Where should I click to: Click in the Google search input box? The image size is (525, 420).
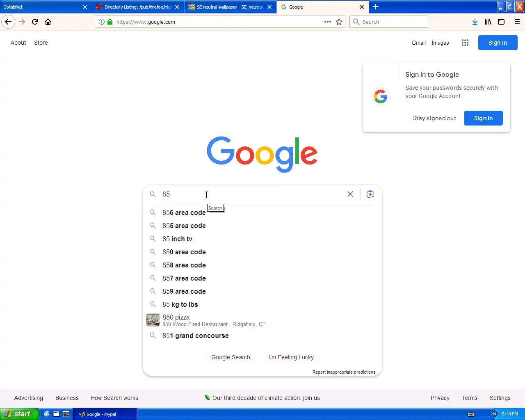tap(252, 194)
